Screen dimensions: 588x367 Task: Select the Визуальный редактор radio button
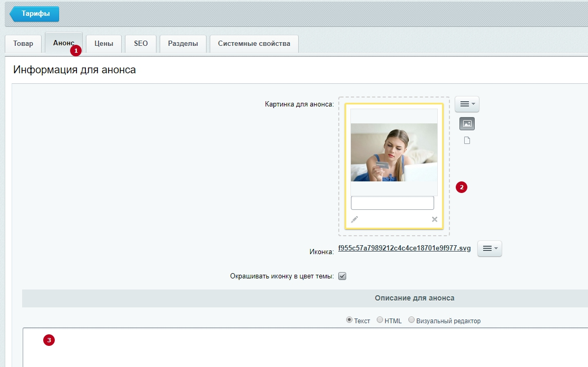pyautogui.click(x=411, y=320)
